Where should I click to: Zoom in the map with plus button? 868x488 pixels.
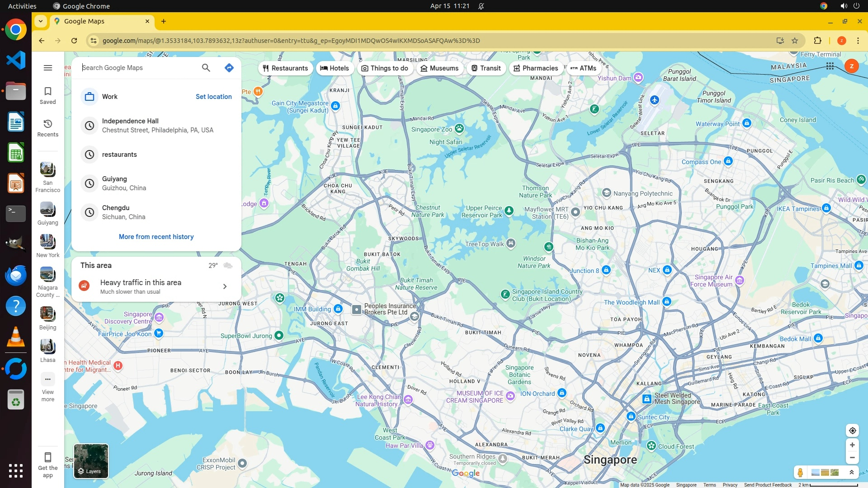tap(852, 445)
